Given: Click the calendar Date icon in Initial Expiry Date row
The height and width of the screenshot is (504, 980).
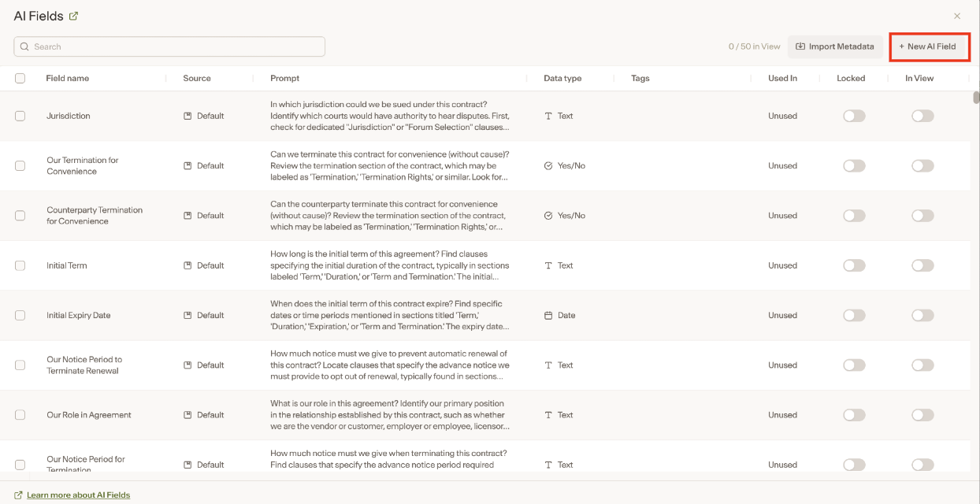Looking at the screenshot, I should coord(548,315).
